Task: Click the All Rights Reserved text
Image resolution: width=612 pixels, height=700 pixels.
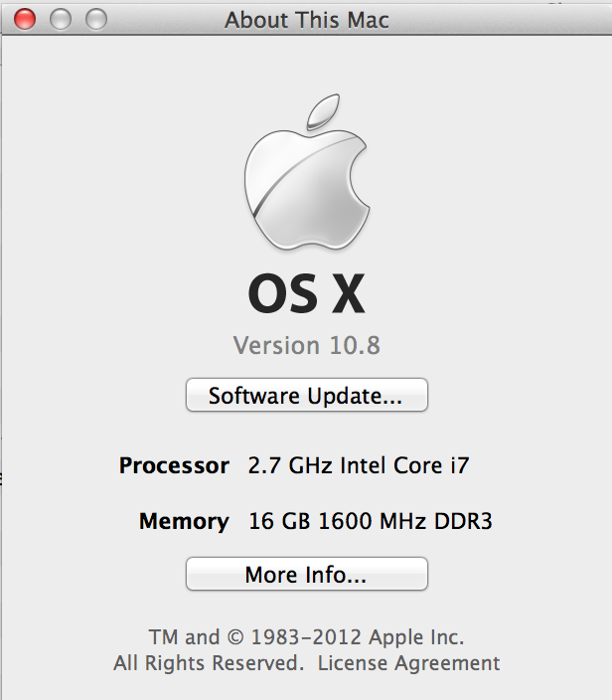Action: tap(209, 663)
